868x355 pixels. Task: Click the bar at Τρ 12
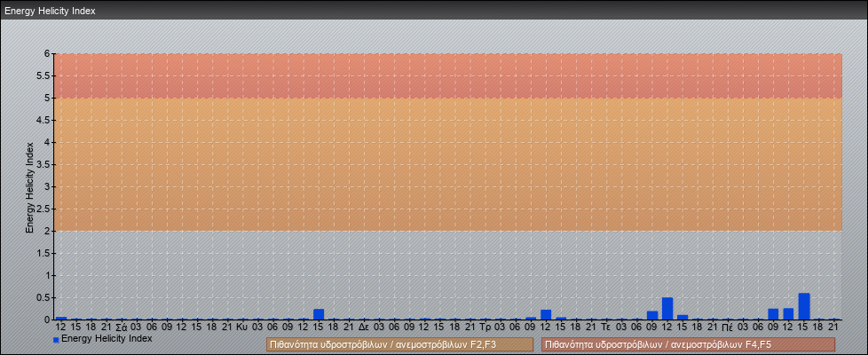pyautogui.click(x=546, y=314)
